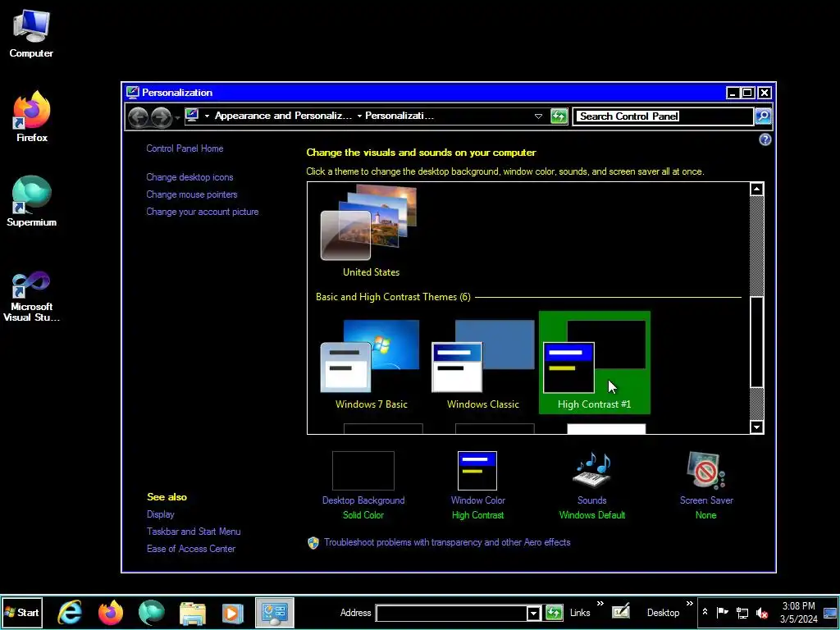Select the Windows Classic theme
840x630 pixels.
point(482,363)
